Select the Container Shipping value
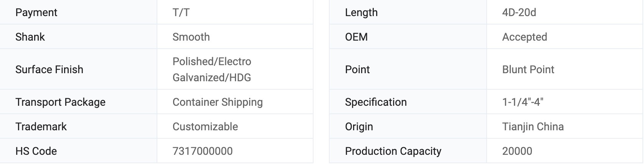This screenshot has width=644, height=164. [218, 102]
